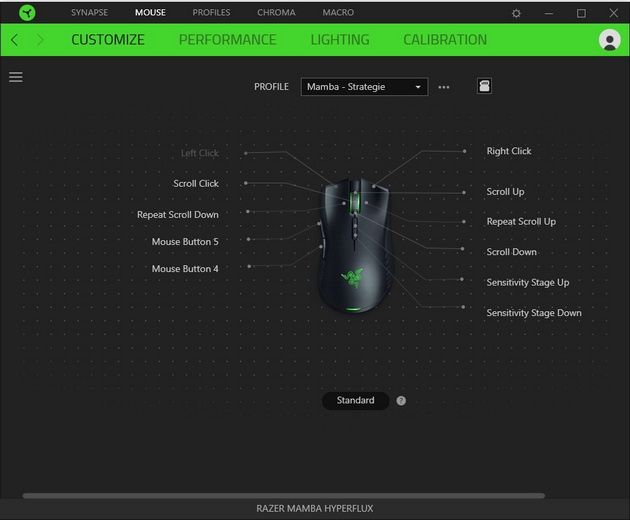Image resolution: width=630 pixels, height=520 pixels.
Task: Open the MACRO tab
Action: tap(338, 12)
